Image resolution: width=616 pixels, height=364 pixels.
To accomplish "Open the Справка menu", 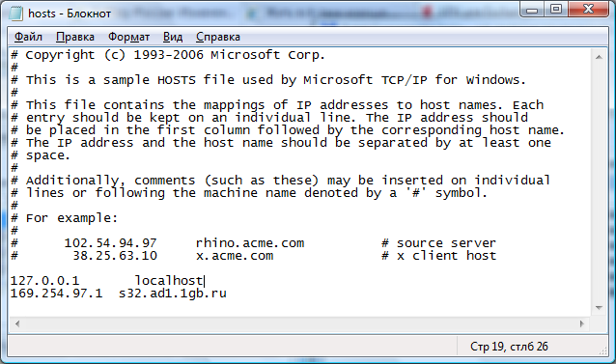I will pyautogui.click(x=218, y=37).
